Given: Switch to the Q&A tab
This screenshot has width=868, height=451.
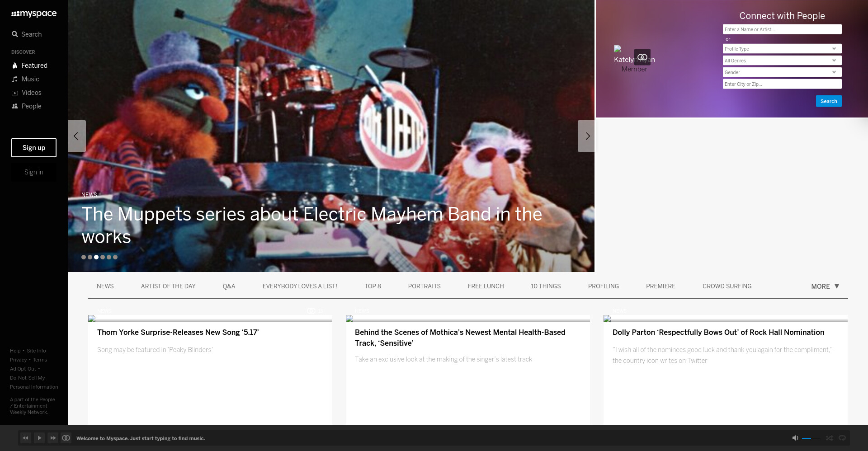Looking at the screenshot, I should 229,287.
